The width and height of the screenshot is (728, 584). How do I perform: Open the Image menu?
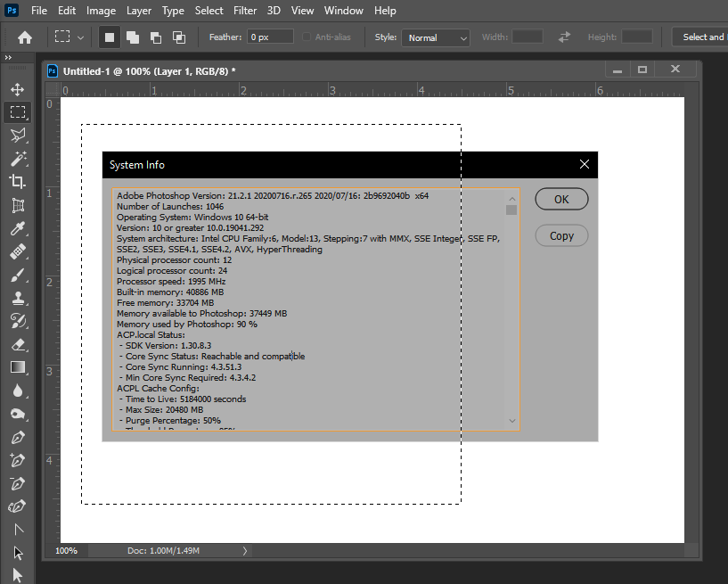[x=102, y=10]
